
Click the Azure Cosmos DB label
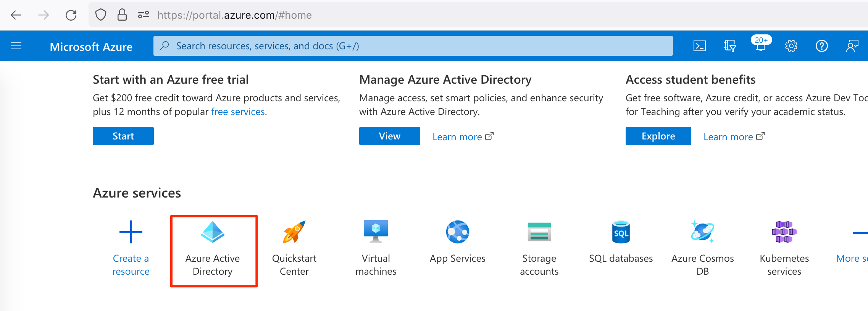coord(703,265)
